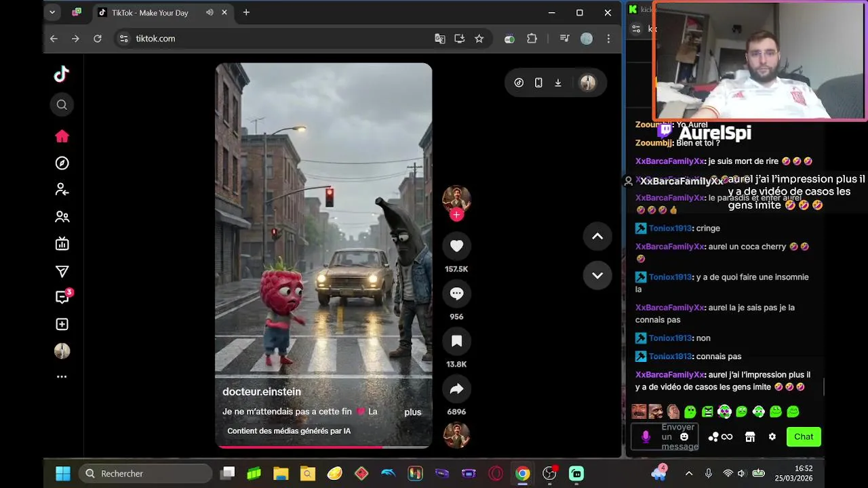Image resolution: width=868 pixels, height=488 pixels.
Task: Open the Explore compass icon
Action: (x=62, y=163)
